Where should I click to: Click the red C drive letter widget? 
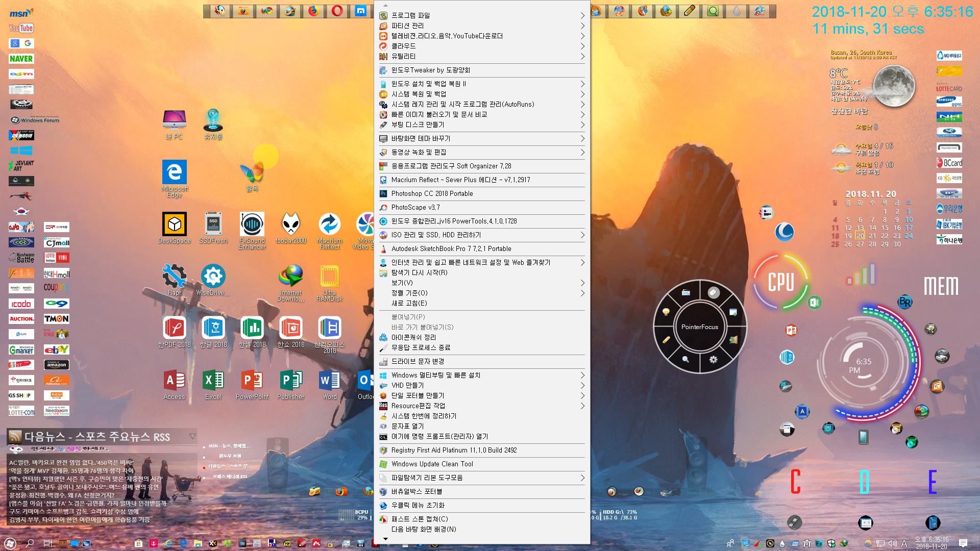tap(795, 482)
